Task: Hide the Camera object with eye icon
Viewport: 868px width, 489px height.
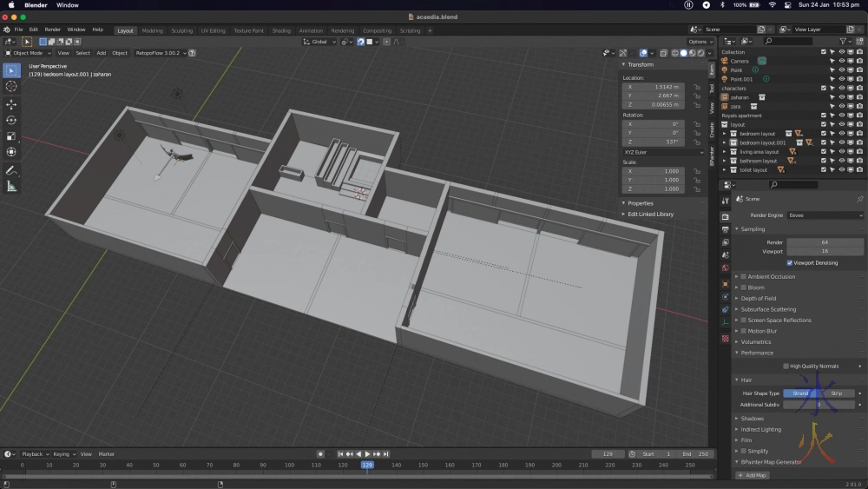Action: 841,61
